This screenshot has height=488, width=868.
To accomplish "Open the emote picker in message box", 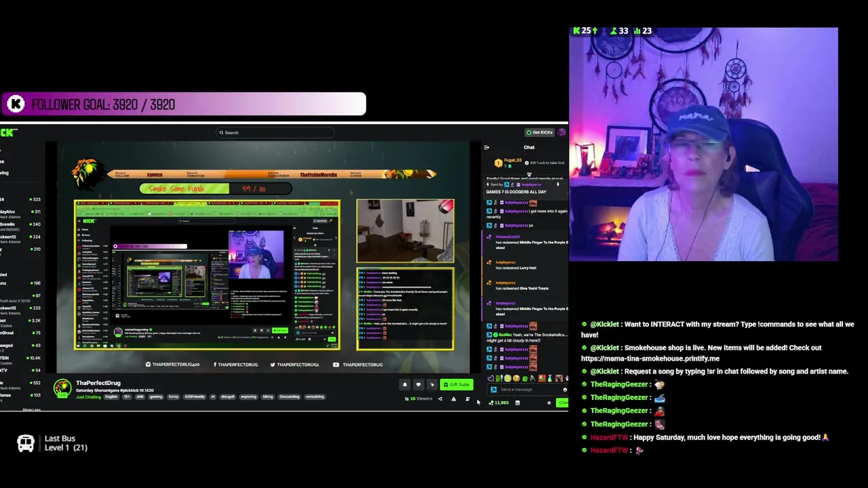I will pos(565,390).
